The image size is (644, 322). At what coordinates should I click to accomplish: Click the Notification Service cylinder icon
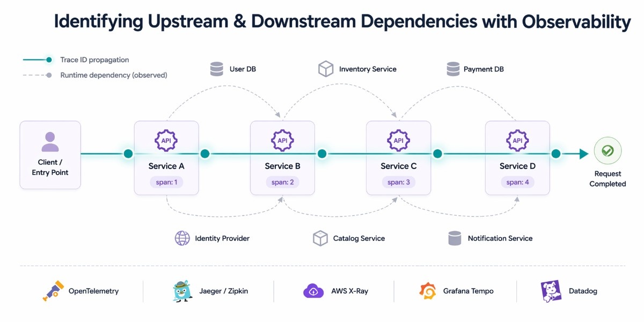[455, 238]
